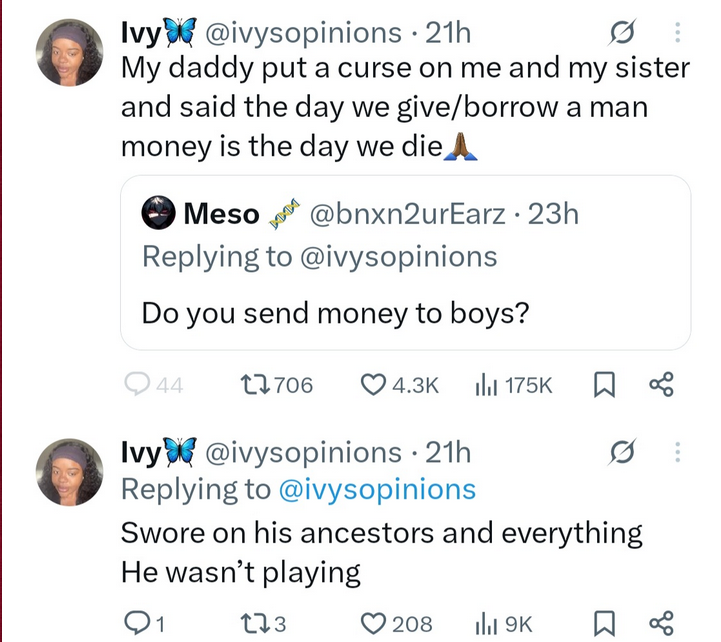Share the first tweet
Image resolution: width=721 pixels, height=642 pixels.
662,385
